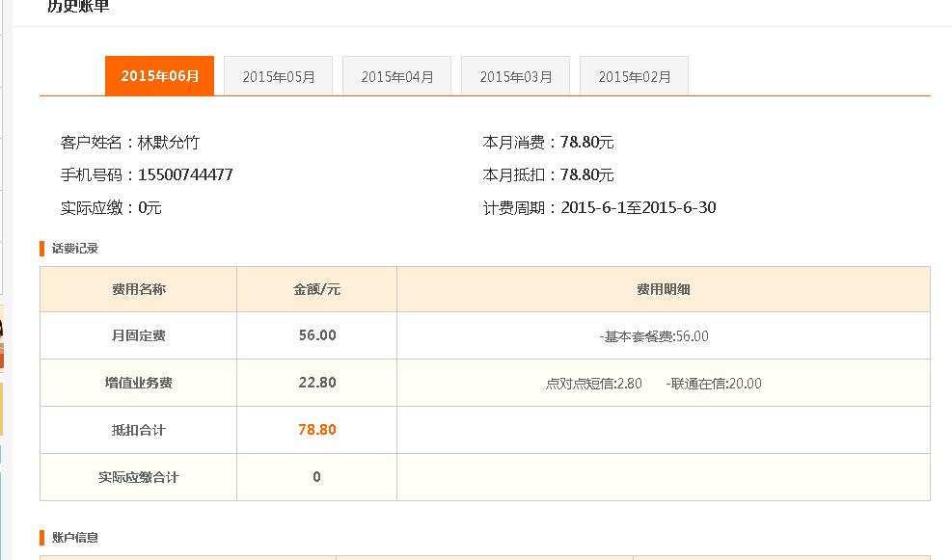Switch to the 2015年05月 tab
The height and width of the screenshot is (560, 952).
[278, 76]
